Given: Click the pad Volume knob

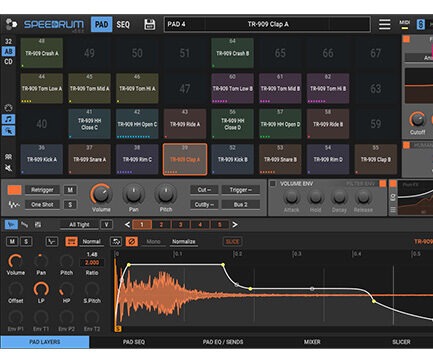Looking at the screenshot, I should pyautogui.click(x=100, y=194).
